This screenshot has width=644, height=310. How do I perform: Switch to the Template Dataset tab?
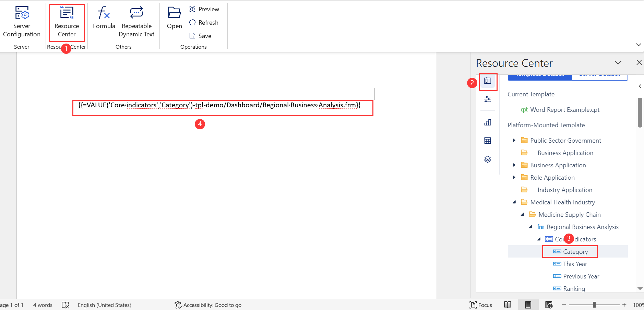(x=540, y=77)
